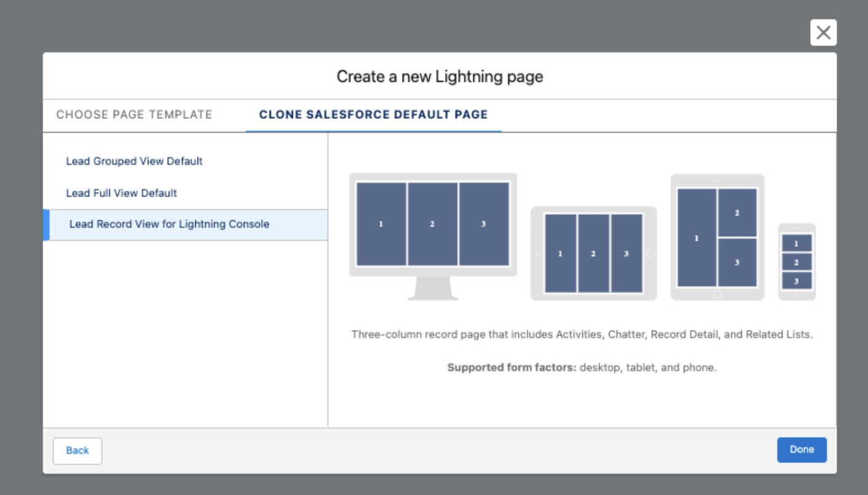Viewport: 868px width, 495px height.
Task: Click region 3 in the phone layout preview
Action: pyautogui.click(x=797, y=281)
